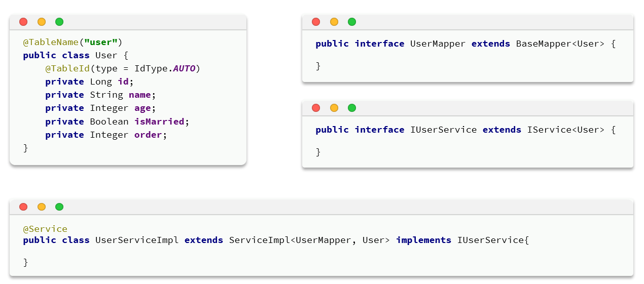
Task: Click the UserMapper interface name in its declaration
Action: click(x=438, y=44)
